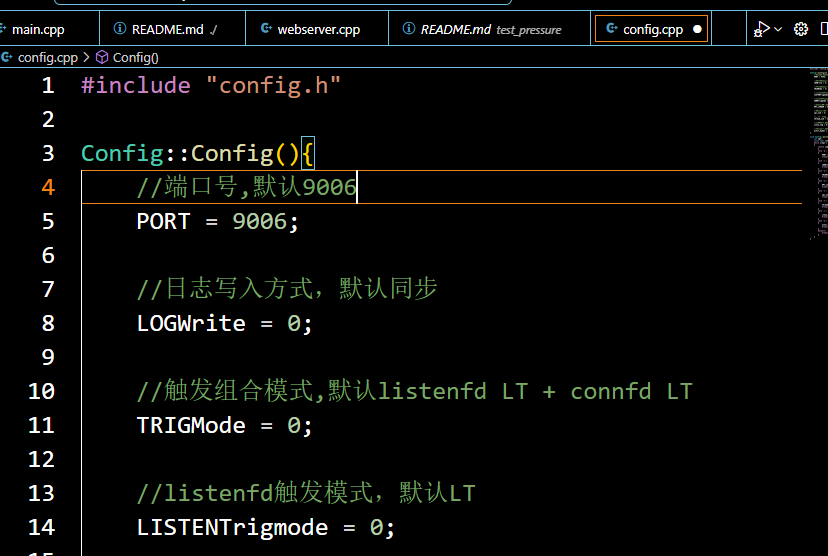Click line number 11 in the gutter
This screenshot has width=828, height=556.
[41, 425]
